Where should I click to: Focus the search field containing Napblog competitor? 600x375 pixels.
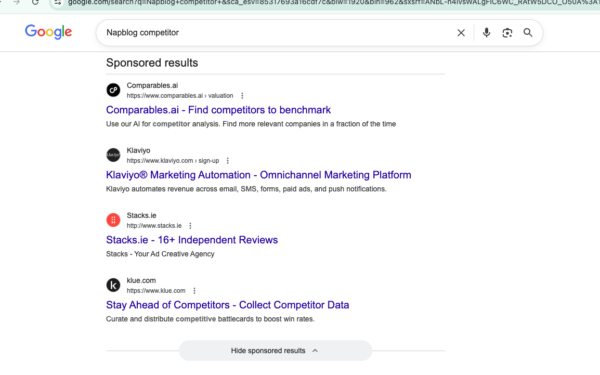click(x=276, y=33)
